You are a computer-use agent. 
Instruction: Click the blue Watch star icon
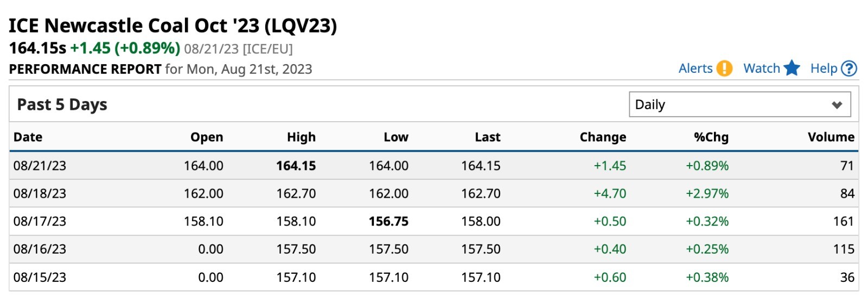[792, 68]
